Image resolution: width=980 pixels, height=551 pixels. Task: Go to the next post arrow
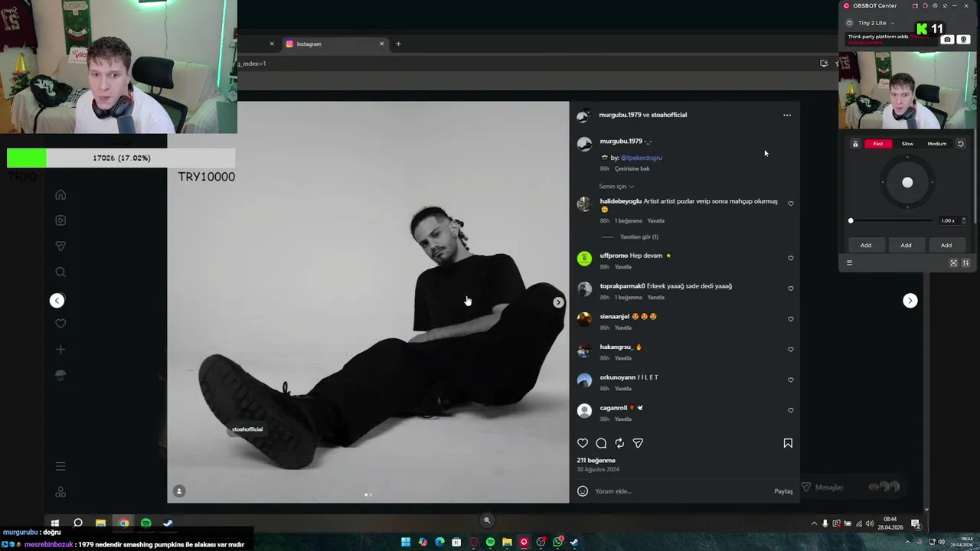click(x=910, y=301)
